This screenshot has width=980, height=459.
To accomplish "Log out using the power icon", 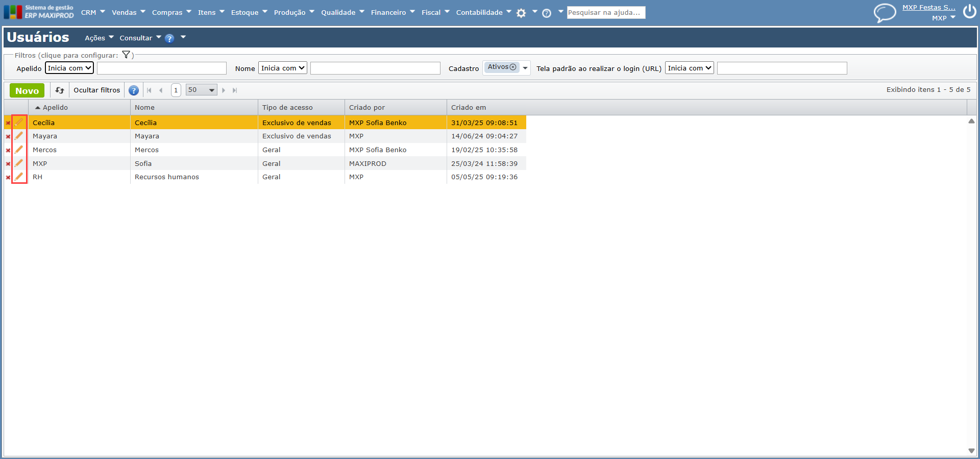I will (970, 11).
